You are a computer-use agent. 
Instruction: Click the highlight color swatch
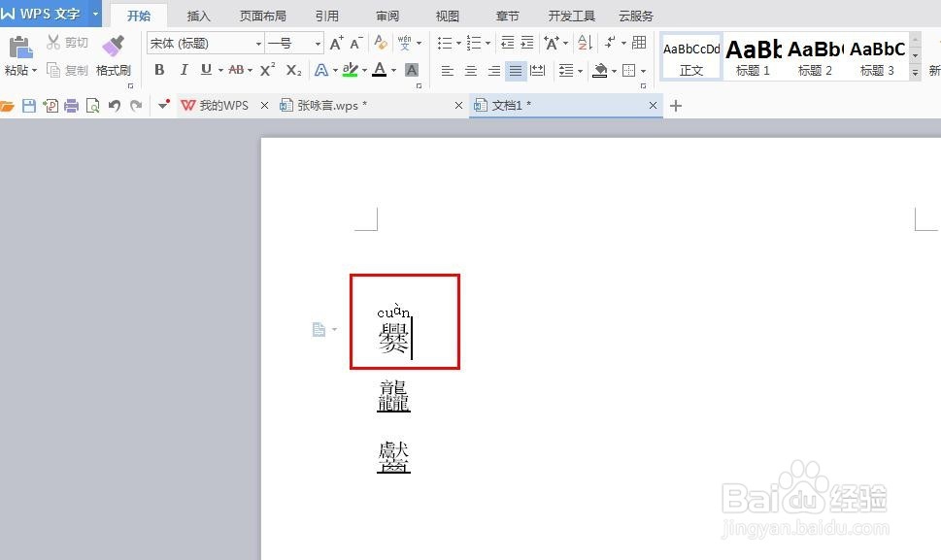[x=350, y=70]
